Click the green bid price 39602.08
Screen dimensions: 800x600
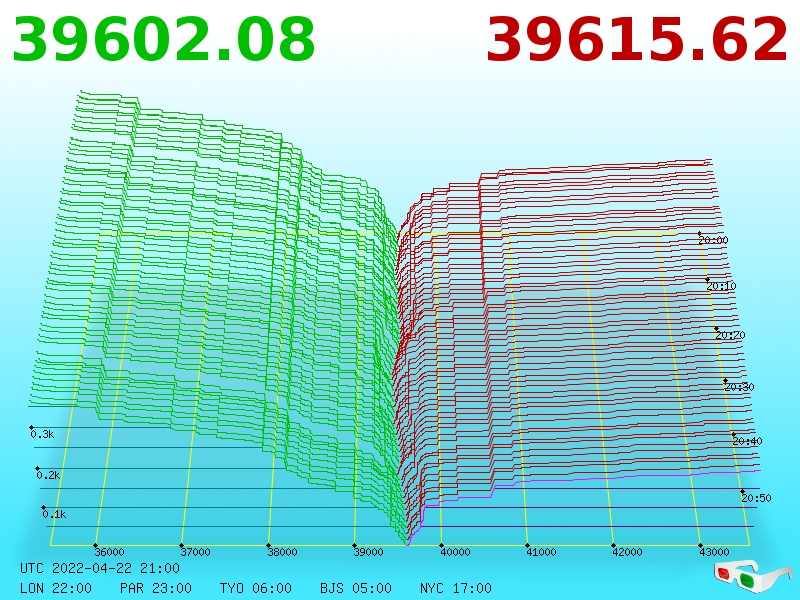coord(163,40)
